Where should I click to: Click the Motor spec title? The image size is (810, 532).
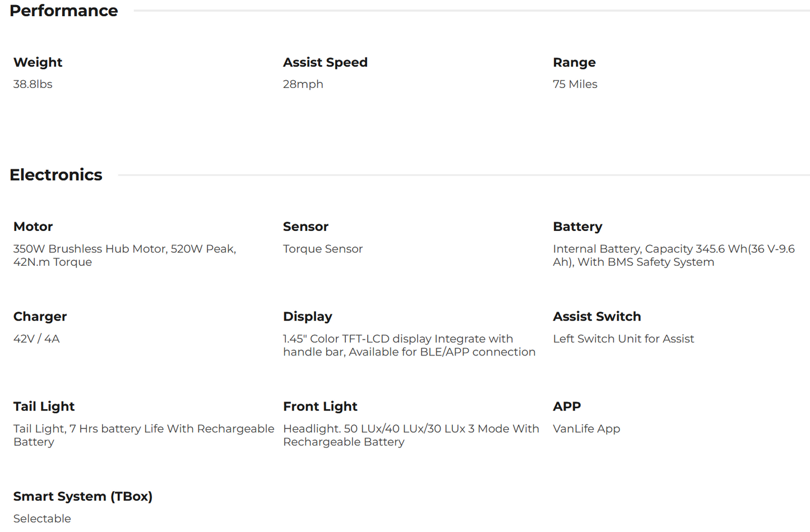coord(33,226)
